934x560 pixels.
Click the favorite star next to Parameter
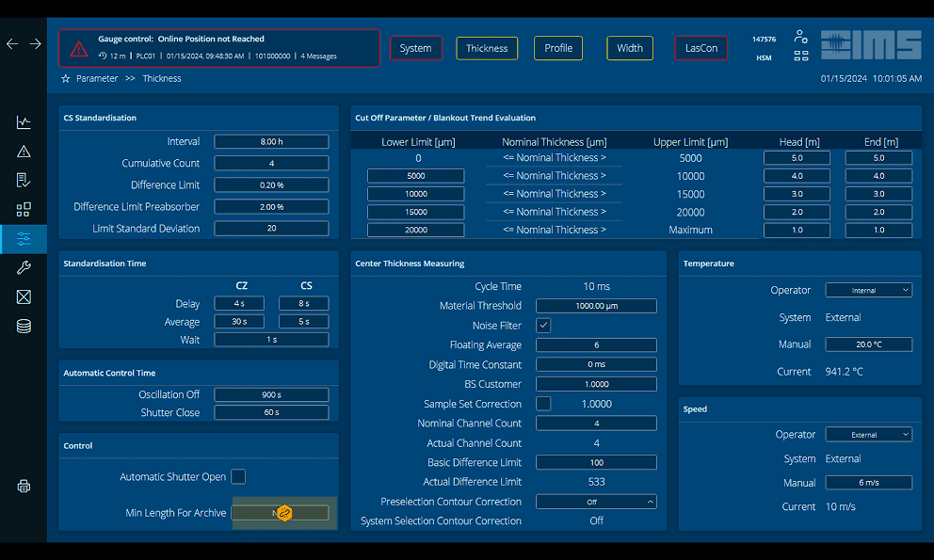(66, 79)
